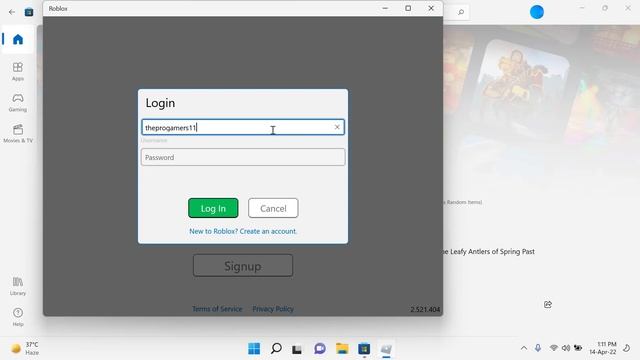Open the Store Library

tap(18, 286)
